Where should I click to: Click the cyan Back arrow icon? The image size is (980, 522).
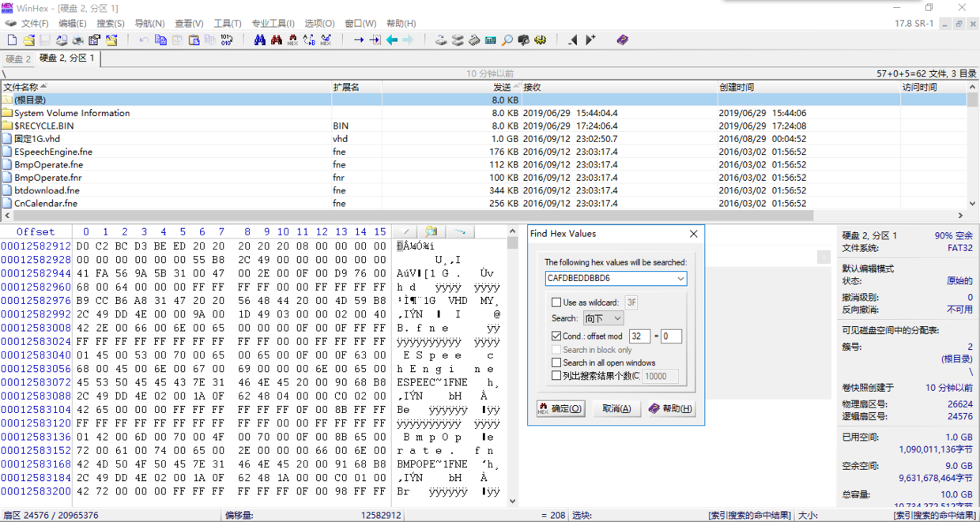[x=391, y=39]
